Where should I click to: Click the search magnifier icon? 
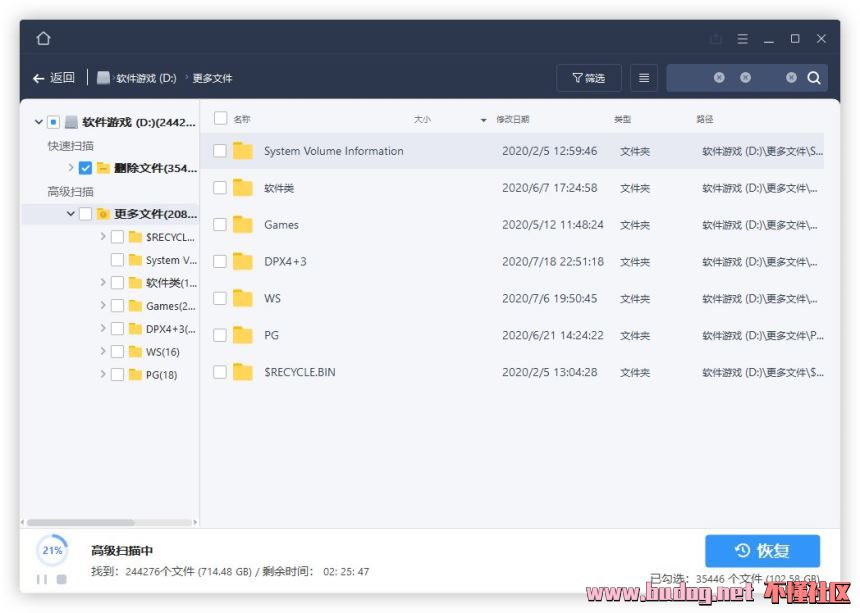click(814, 78)
